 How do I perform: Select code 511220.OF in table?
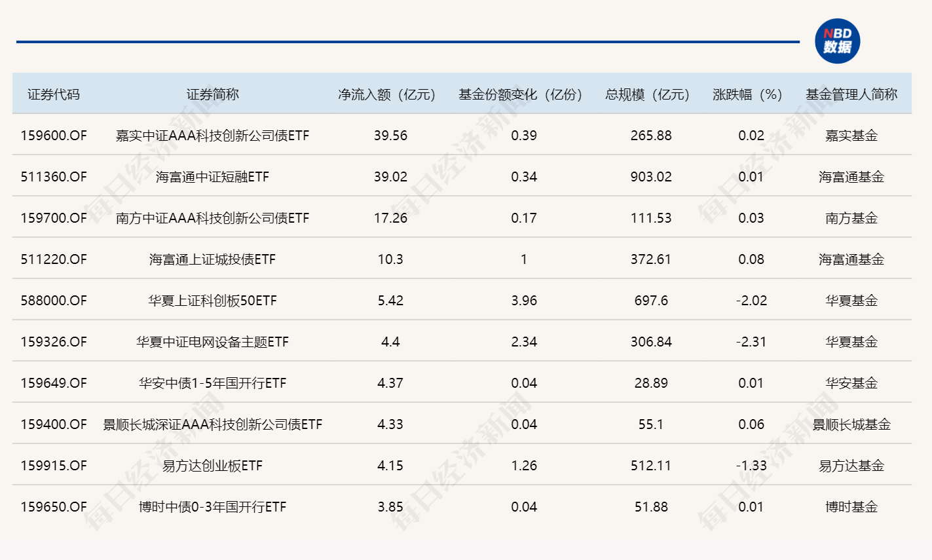tap(54, 259)
